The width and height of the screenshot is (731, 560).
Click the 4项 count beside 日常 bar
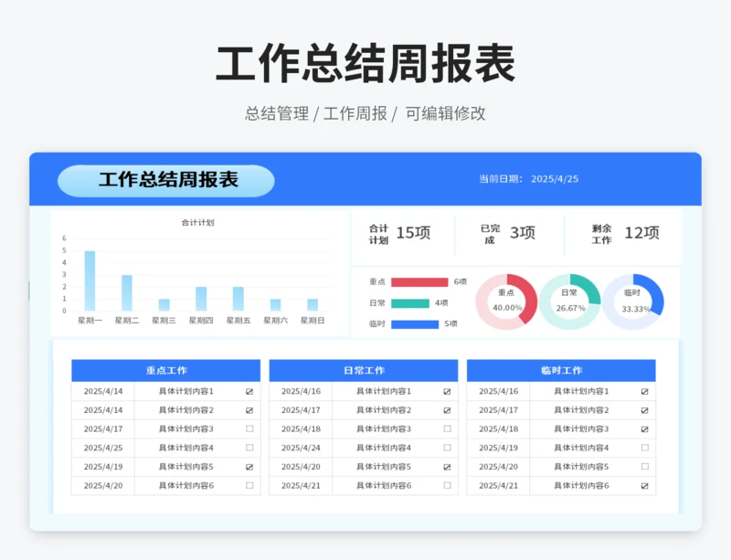441,303
